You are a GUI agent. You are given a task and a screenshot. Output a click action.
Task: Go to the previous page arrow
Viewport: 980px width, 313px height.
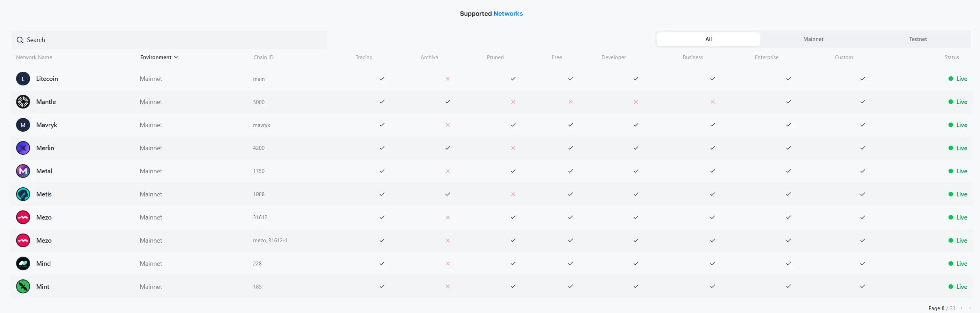(961, 308)
